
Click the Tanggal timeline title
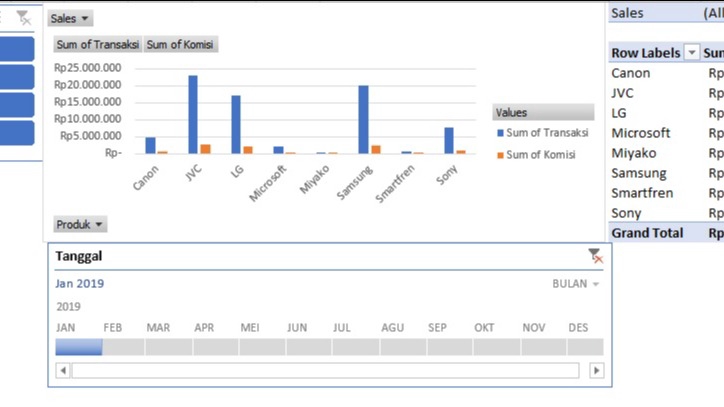tap(79, 256)
